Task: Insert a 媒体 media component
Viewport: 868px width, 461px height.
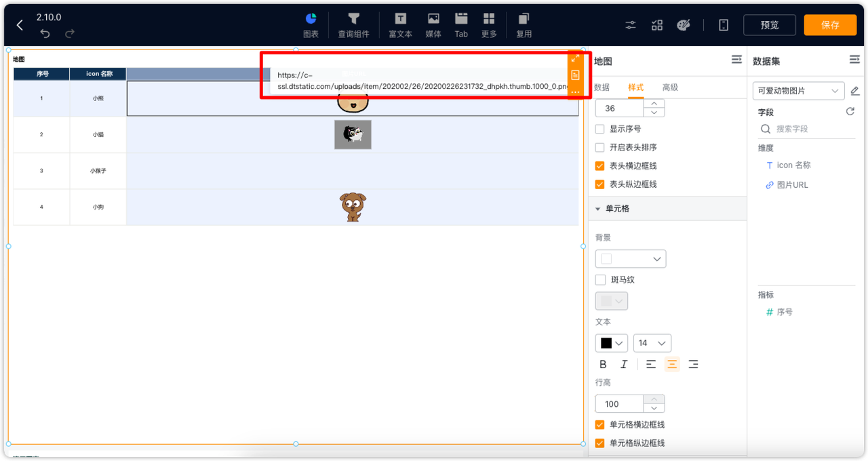Action: tap(433, 25)
